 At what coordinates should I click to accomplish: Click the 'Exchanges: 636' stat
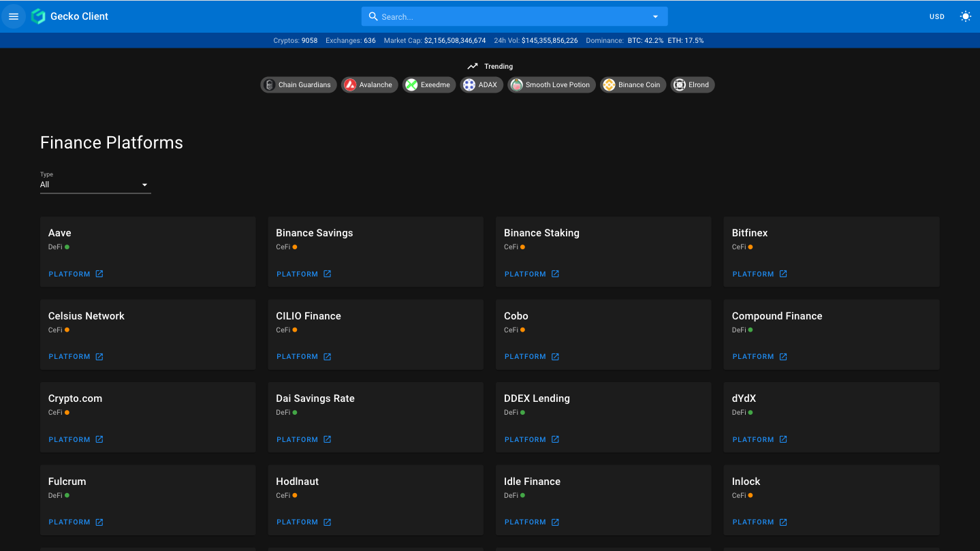coord(351,41)
